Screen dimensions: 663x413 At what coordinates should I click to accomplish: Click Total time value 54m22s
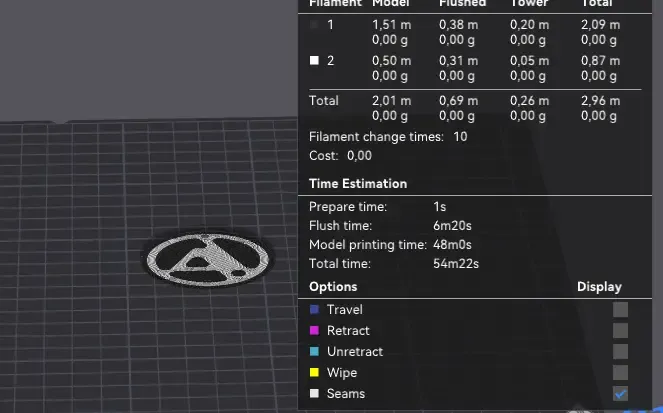456,264
